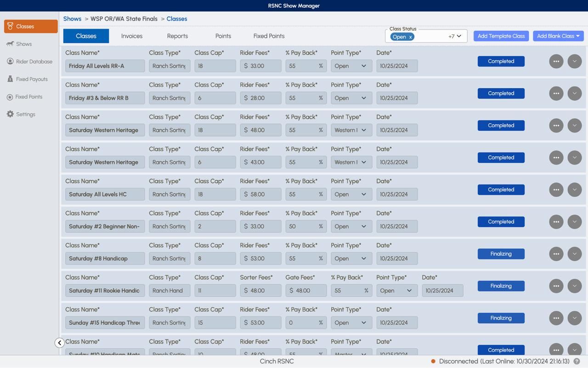Click the Shows breadcrumb link
588x368 pixels.
click(72, 19)
